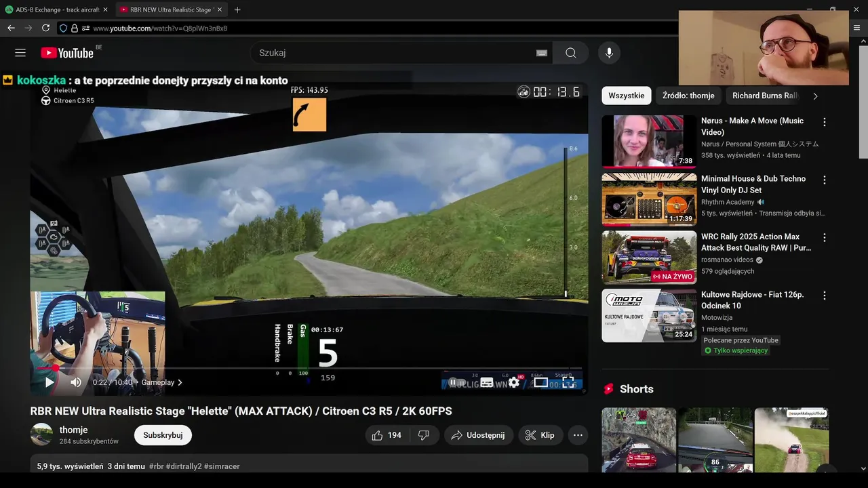Open Kultowe Rajdowe - Fiat 126p title

pyautogui.click(x=753, y=300)
